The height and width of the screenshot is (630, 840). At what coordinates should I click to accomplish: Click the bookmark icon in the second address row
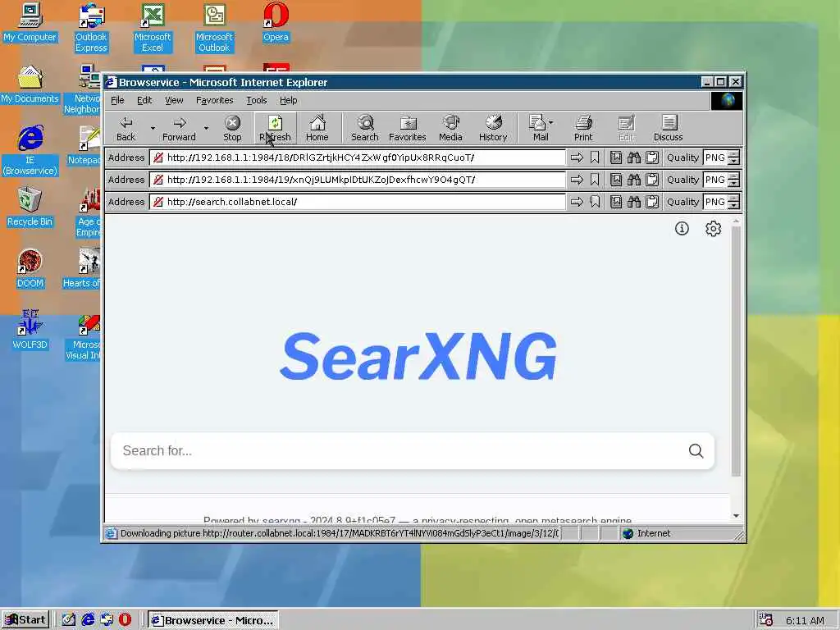(x=595, y=180)
